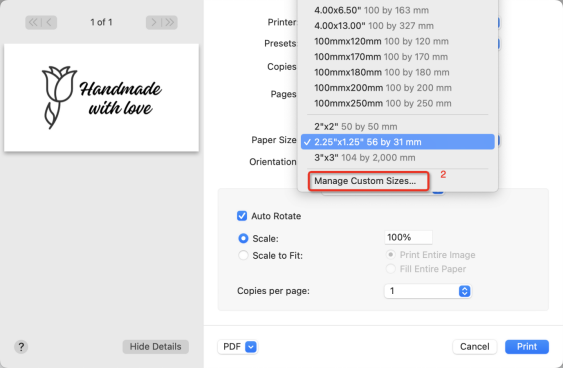
Task: Open the help question mark button
Action: 21,347
